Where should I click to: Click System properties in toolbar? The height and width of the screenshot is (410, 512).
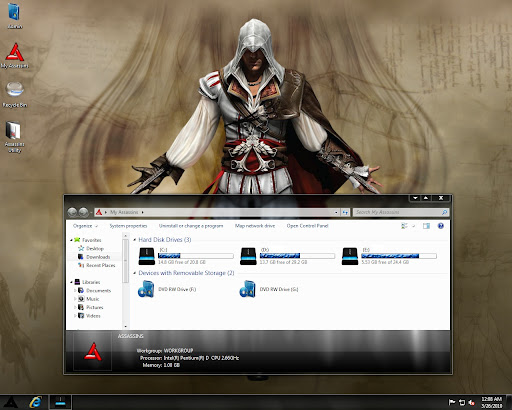coord(128,226)
